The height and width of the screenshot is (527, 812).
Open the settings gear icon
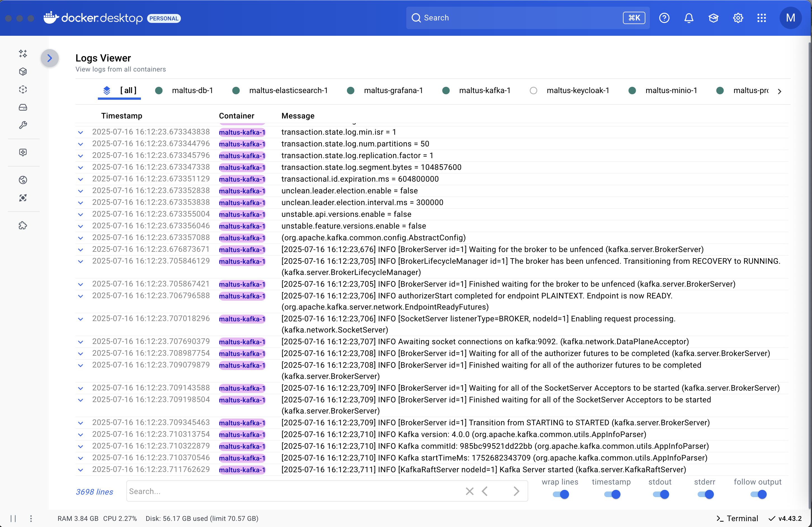[738, 18]
